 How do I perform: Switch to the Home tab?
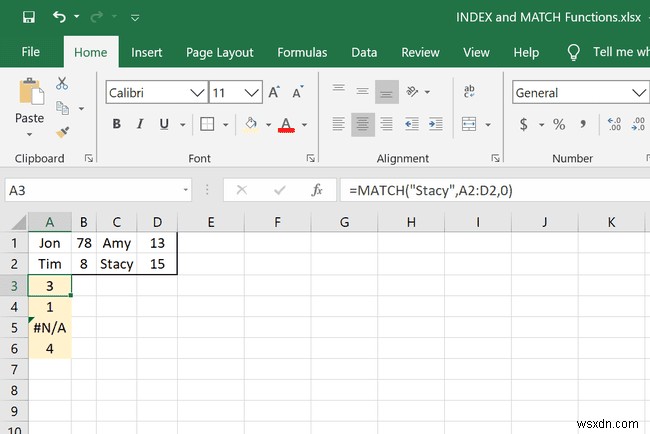pyautogui.click(x=91, y=52)
